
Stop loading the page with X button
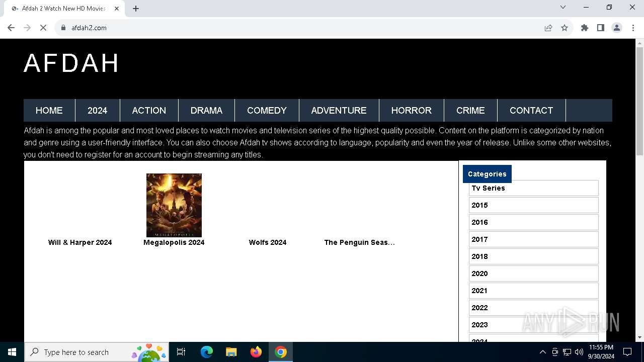coord(43,28)
